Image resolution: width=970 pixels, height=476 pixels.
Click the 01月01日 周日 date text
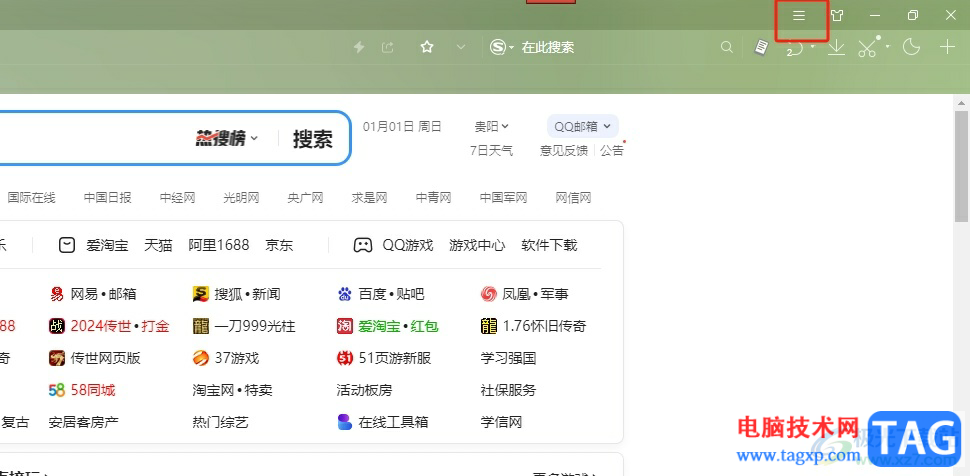(x=402, y=126)
